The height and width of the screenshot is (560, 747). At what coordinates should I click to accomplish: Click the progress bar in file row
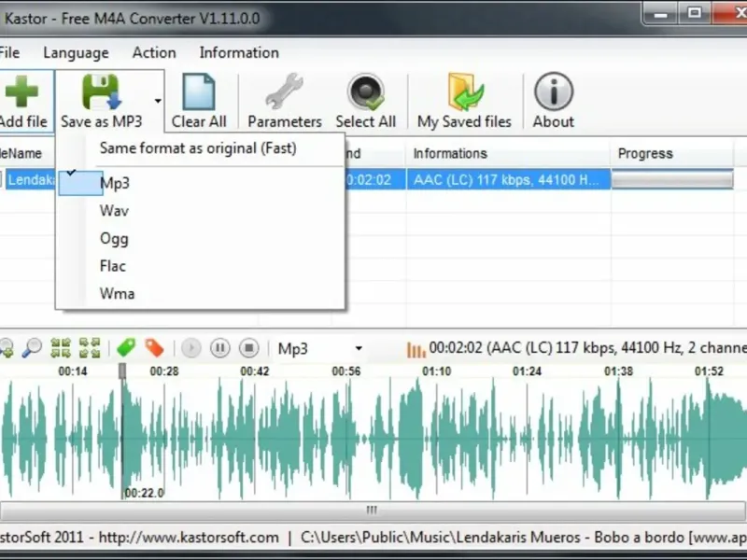672,180
